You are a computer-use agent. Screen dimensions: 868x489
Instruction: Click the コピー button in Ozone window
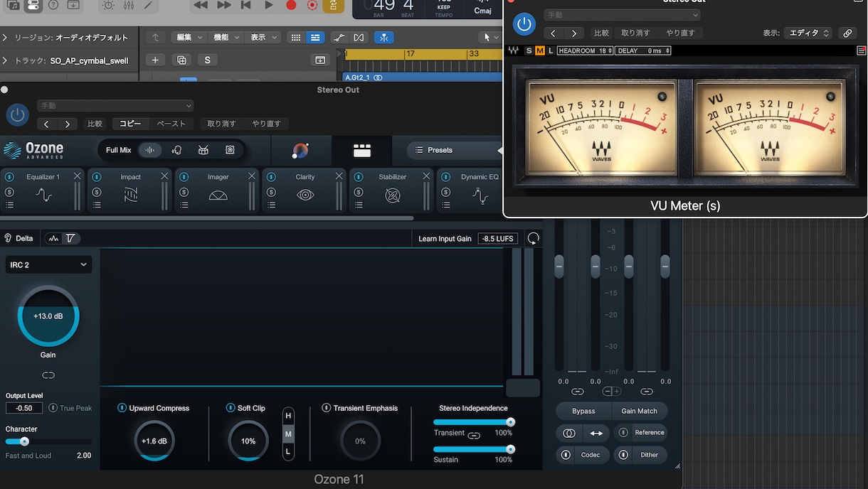click(130, 124)
